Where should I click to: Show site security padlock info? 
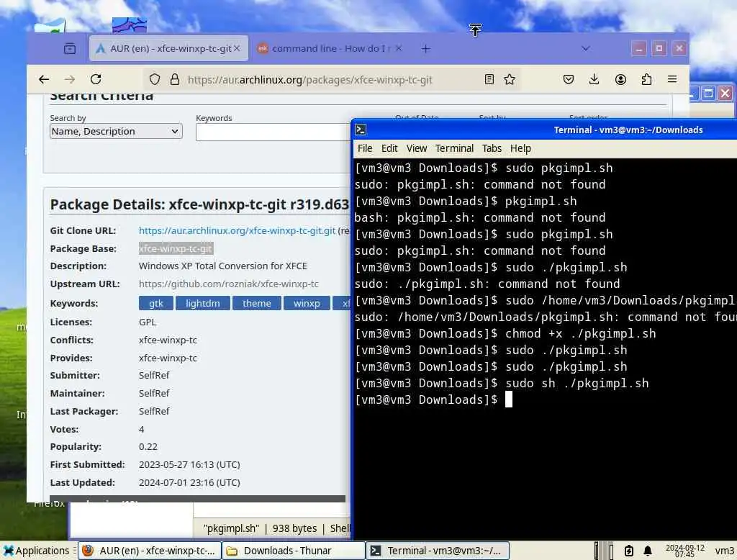click(174, 79)
